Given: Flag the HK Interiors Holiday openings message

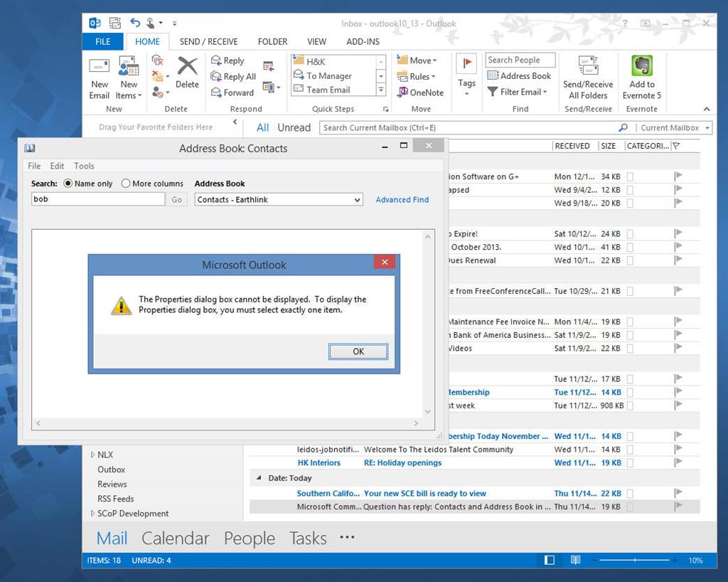Looking at the screenshot, I should [678, 462].
